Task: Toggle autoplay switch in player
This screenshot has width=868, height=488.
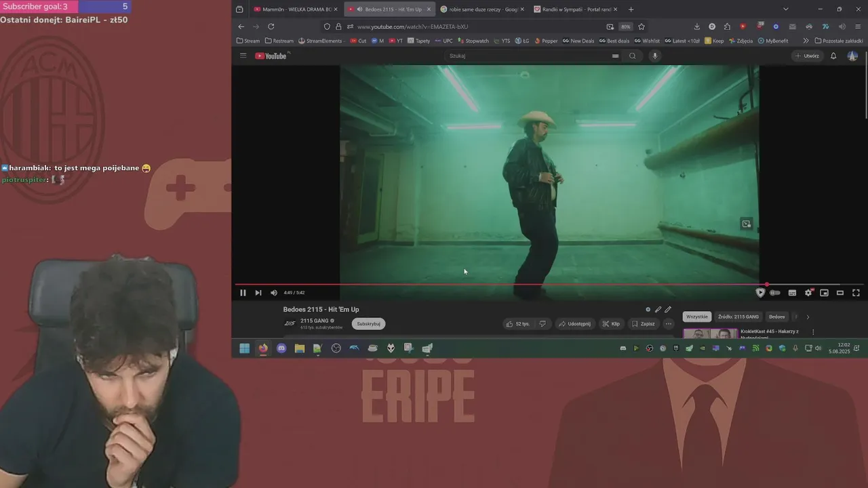Action: (x=775, y=293)
